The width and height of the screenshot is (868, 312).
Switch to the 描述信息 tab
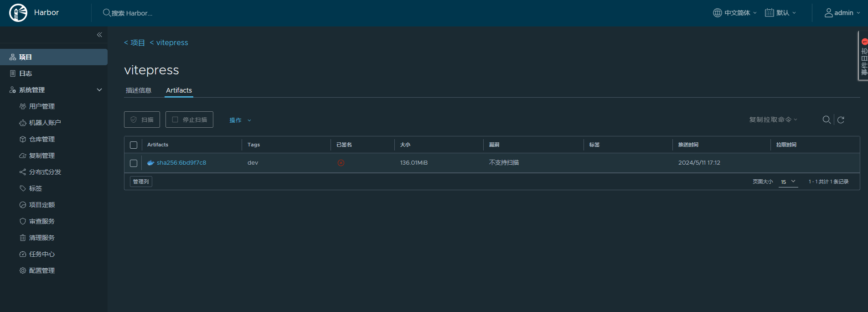coord(139,90)
